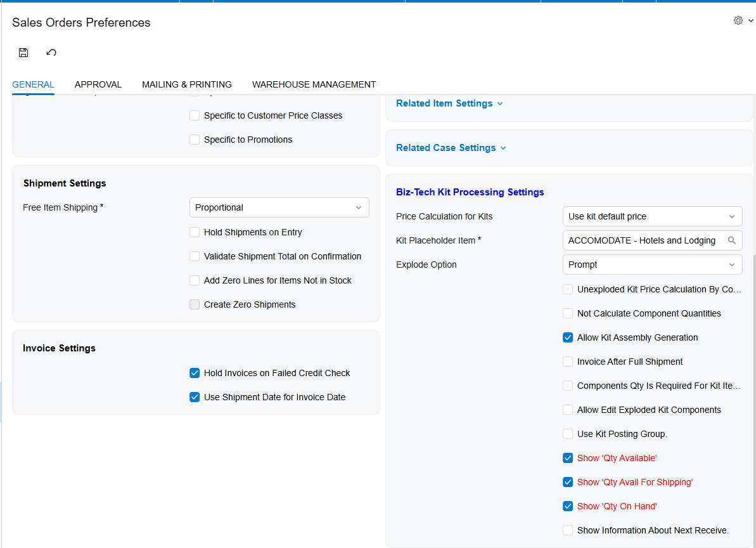
Task: Check Use Kit Posting Group
Action: click(568, 434)
